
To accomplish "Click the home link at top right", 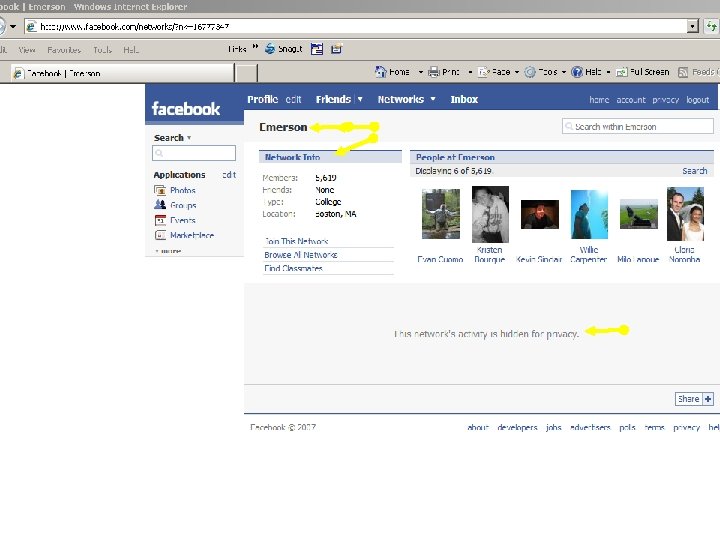I will [x=599, y=100].
